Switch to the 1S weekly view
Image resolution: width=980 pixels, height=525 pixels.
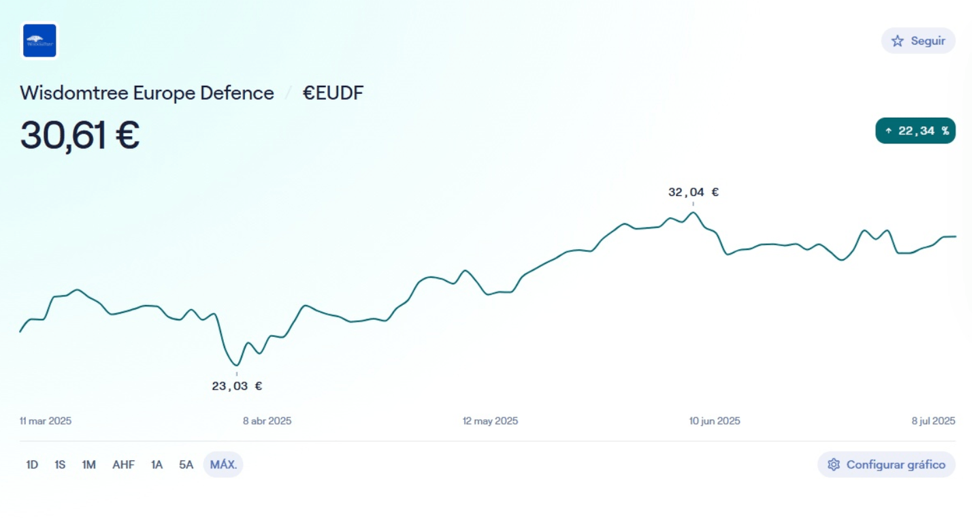60,464
